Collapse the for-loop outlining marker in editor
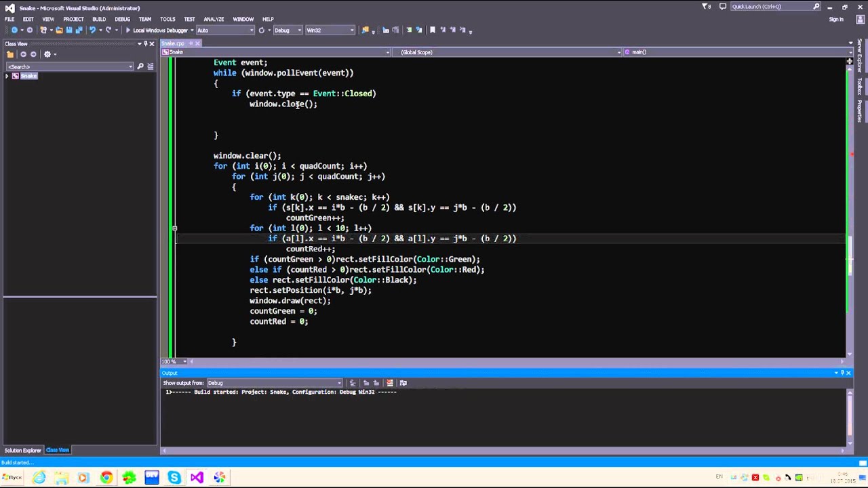This screenshot has width=868, height=488. pos(174,228)
